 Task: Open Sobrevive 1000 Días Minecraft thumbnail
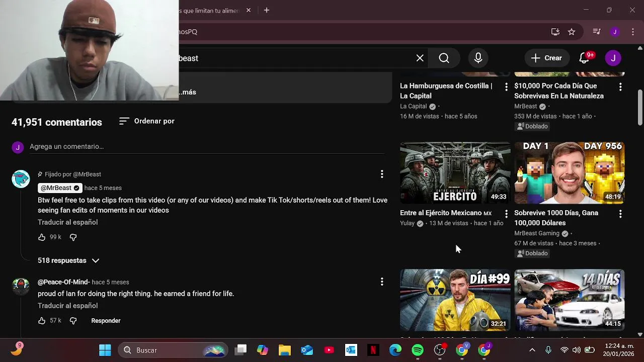tap(570, 172)
